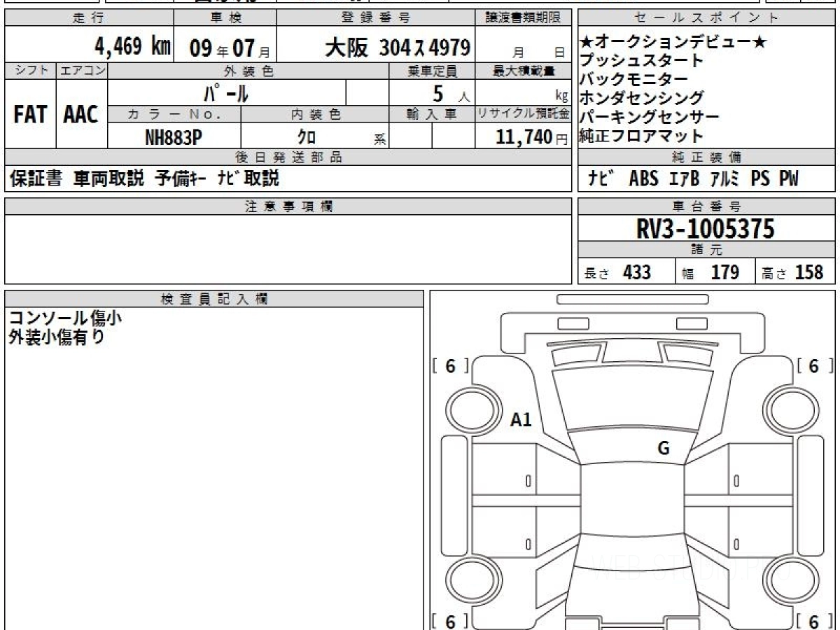This screenshot has height=630, width=840.
Task: Click the inspection date 09年07月
Action: click(x=230, y=48)
